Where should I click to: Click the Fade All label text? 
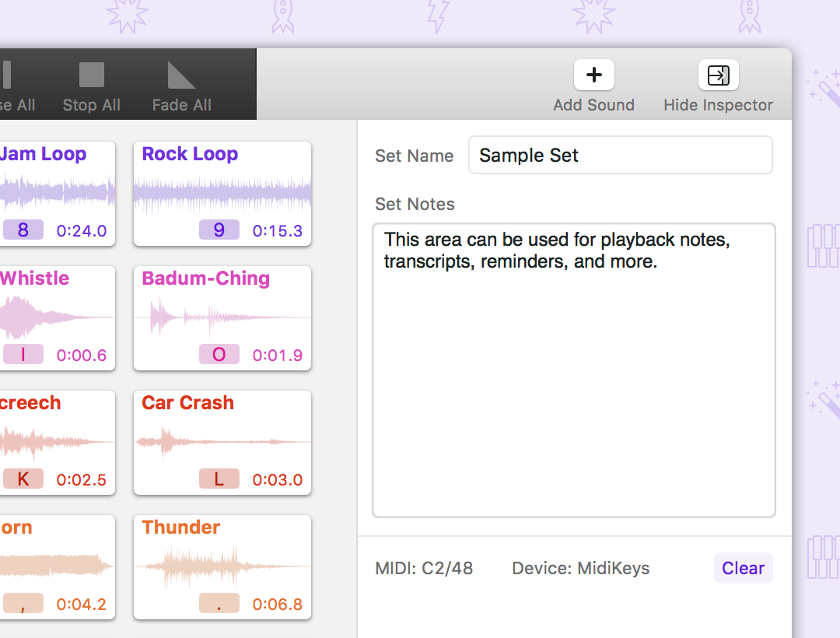pos(181,105)
